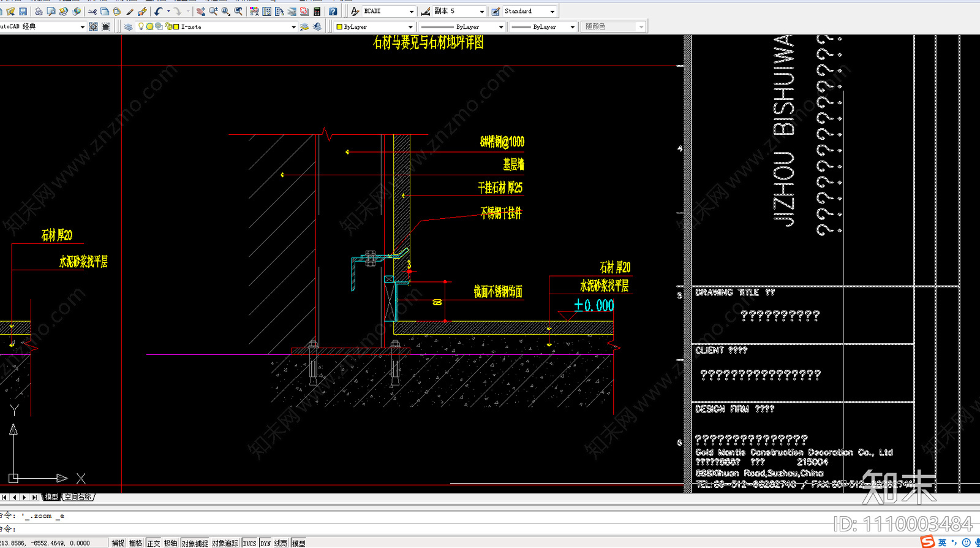
Task: Click the 线宽 lineweight status button
Action: [x=281, y=543]
